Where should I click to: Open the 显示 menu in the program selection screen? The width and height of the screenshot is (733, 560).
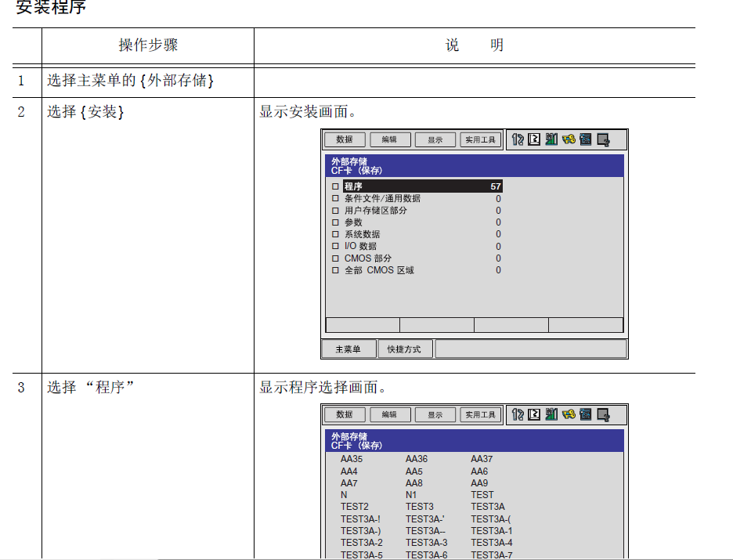[x=435, y=414]
